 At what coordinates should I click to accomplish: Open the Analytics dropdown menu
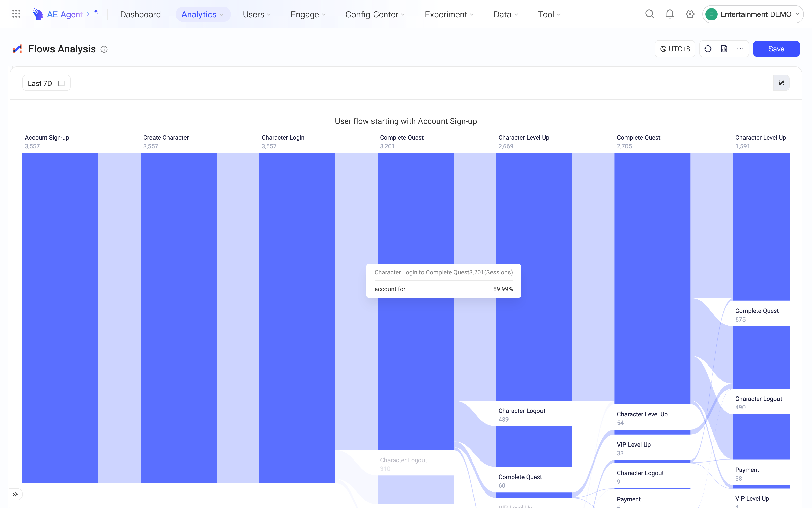[x=203, y=14]
